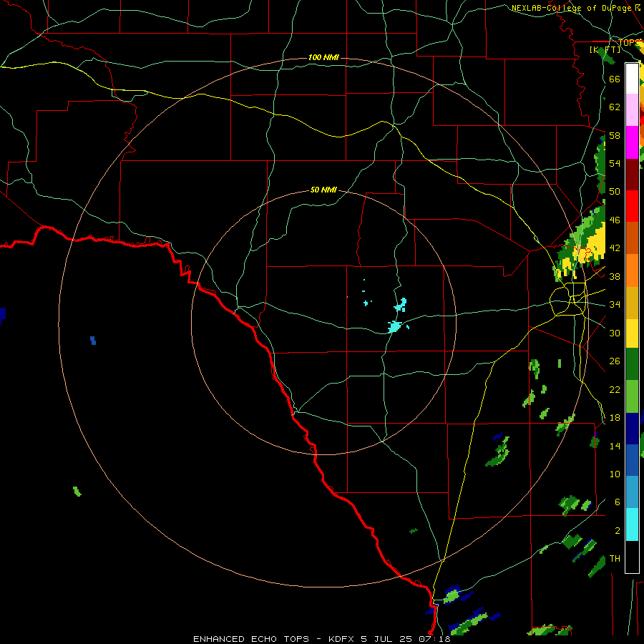Select the bright yellow legend band
The height and width of the screenshot is (644, 644).
tap(632, 333)
